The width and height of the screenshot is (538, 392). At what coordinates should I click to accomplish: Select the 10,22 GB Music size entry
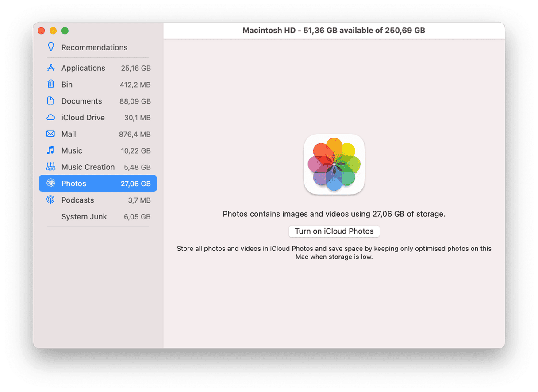point(135,151)
